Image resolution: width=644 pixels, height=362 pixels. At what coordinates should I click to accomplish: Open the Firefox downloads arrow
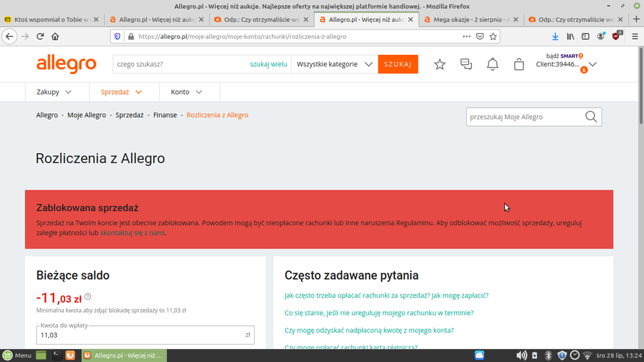point(555,37)
